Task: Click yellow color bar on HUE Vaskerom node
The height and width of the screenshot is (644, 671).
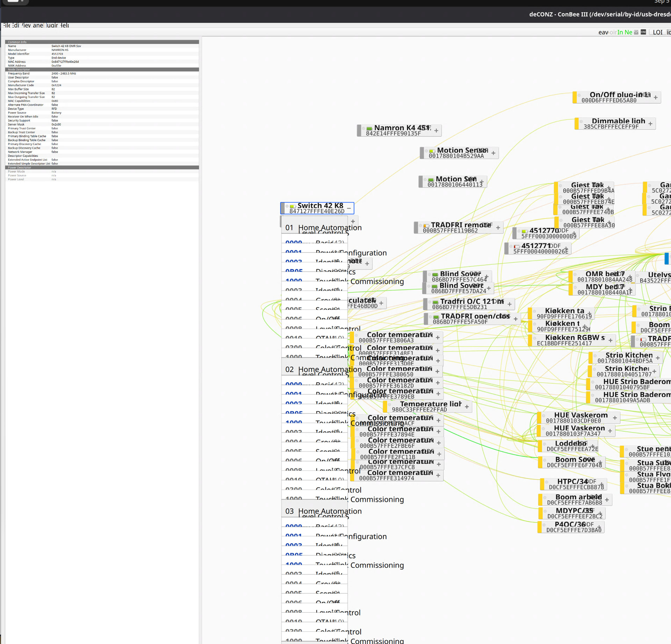Action: 539,417
